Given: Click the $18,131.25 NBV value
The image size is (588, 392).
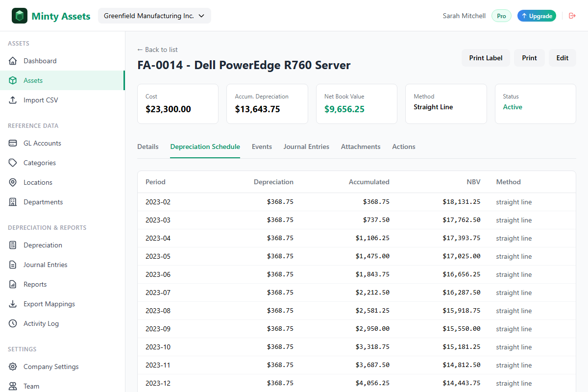Looking at the screenshot, I should point(462,202).
